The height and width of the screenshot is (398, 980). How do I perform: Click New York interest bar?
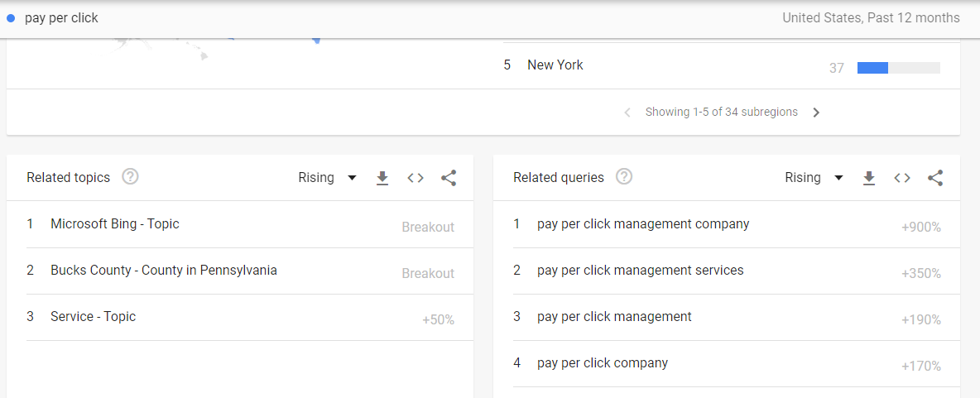click(898, 68)
